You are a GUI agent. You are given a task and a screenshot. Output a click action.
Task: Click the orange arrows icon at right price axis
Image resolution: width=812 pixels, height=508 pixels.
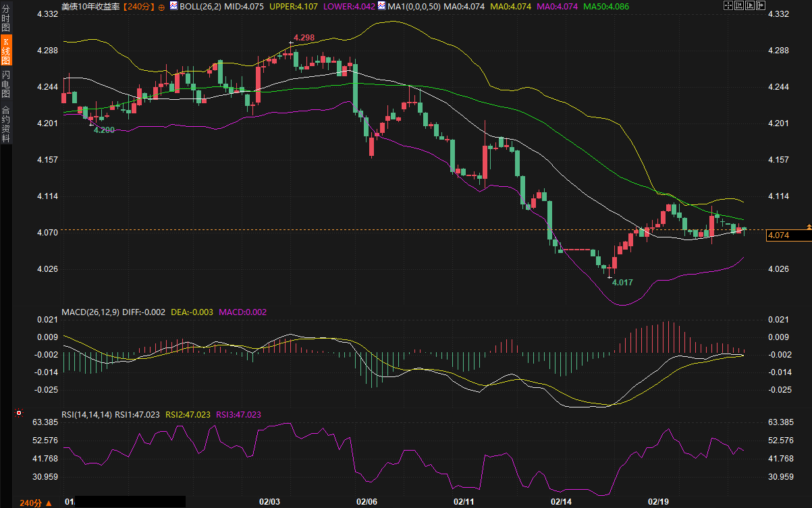[x=808, y=226]
